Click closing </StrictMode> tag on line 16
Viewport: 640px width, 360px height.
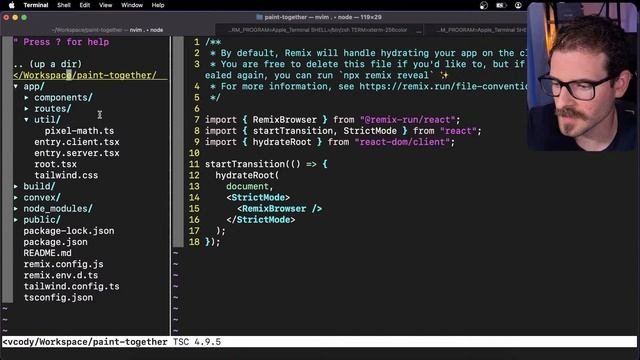260,220
